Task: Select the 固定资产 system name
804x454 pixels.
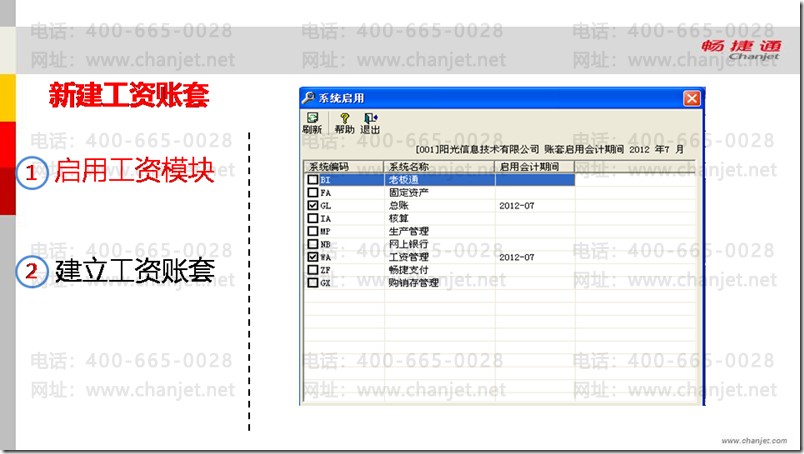Action: (409, 192)
